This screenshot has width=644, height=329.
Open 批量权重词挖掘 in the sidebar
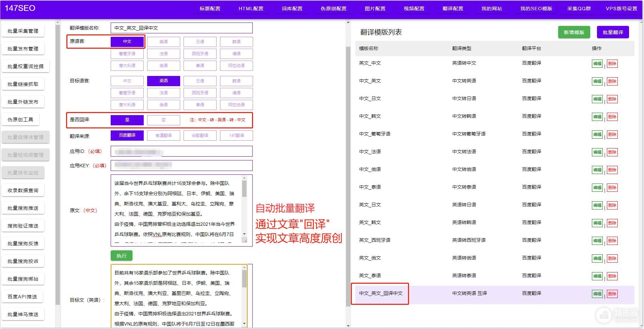pos(26,66)
